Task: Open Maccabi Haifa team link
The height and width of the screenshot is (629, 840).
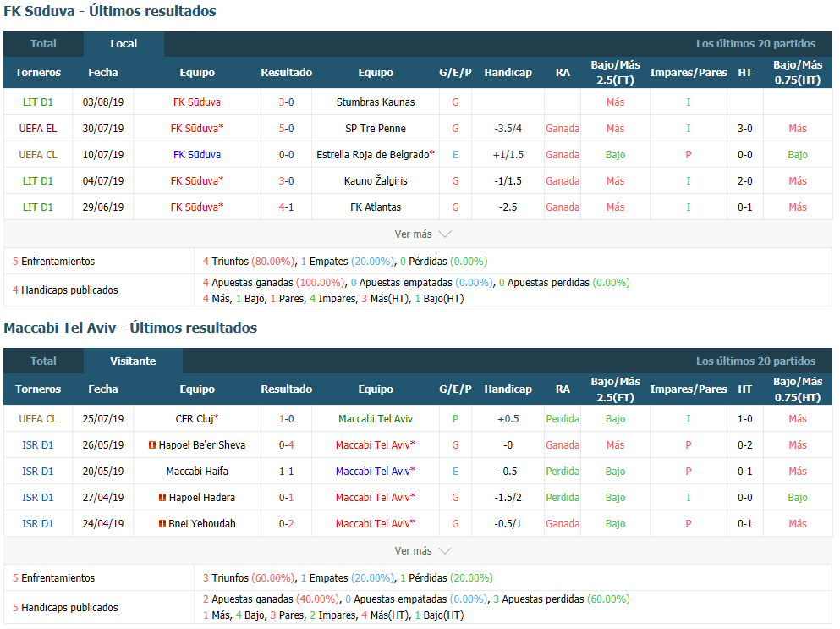Action: click(x=197, y=472)
